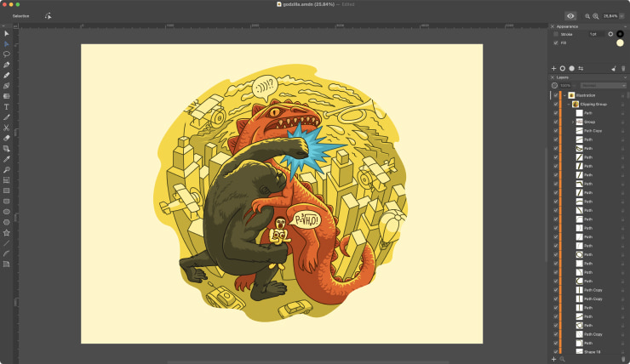Collapse the Clipping Group
The height and width of the screenshot is (364, 630).
(569, 105)
